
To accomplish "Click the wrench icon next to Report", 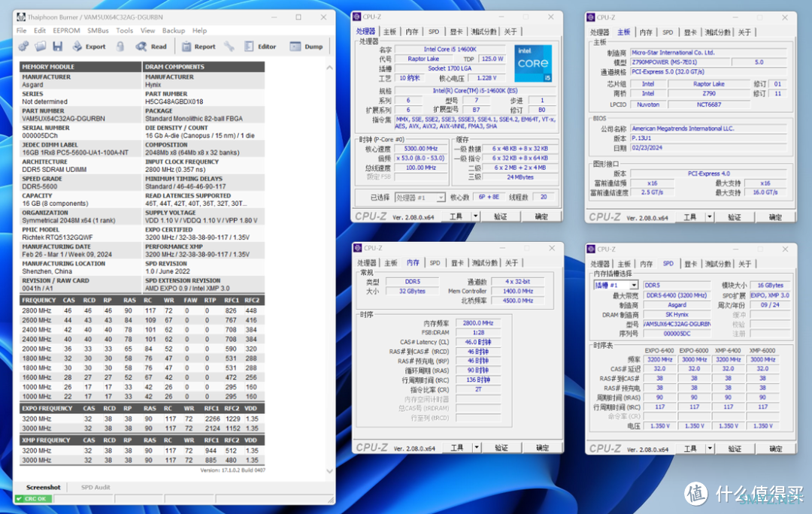I will coord(229,47).
